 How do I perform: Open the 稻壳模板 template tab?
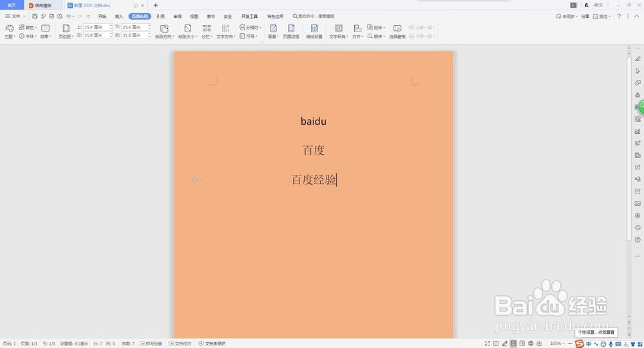[x=43, y=5]
